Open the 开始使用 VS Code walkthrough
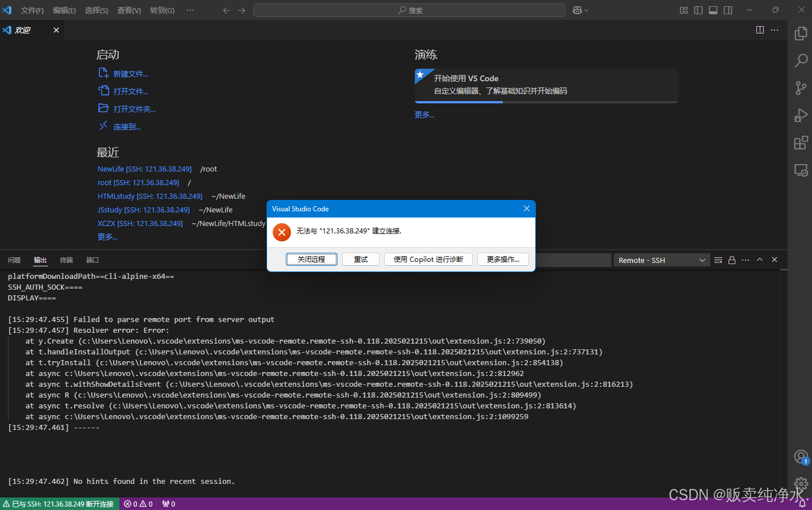This screenshot has width=812, height=510. click(x=546, y=85)
